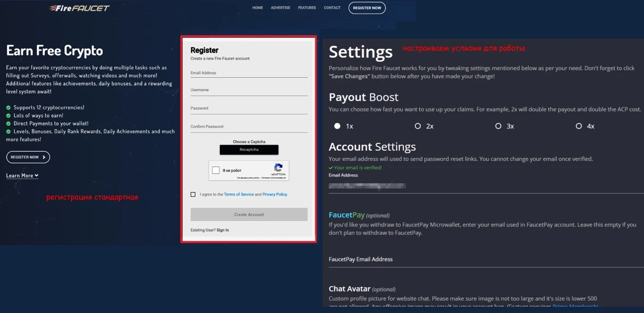The width and height of the screenshot is (644, 313).
Task: Click the "Create a new Fire Faucet account" text
Action: (220, 59)
